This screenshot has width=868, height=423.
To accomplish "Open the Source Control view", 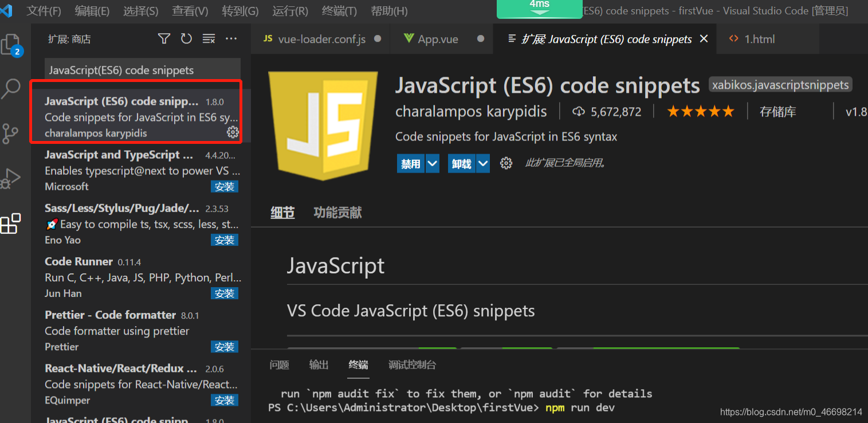I will (x=11, y=134).
